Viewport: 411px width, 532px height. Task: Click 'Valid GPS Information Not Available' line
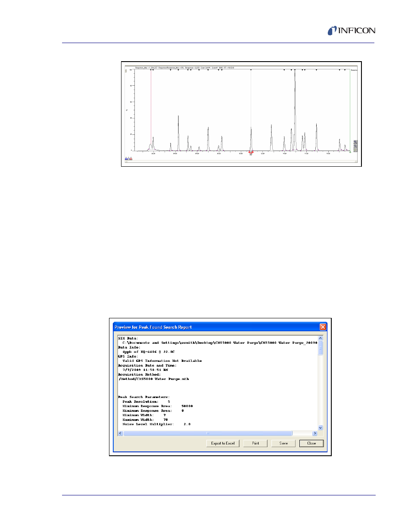(162, 361)
